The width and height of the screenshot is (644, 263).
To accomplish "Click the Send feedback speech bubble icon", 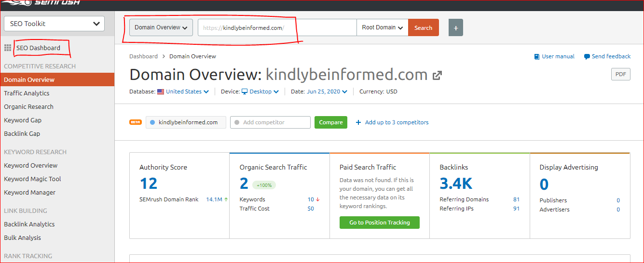I will (x=587, y=57).
